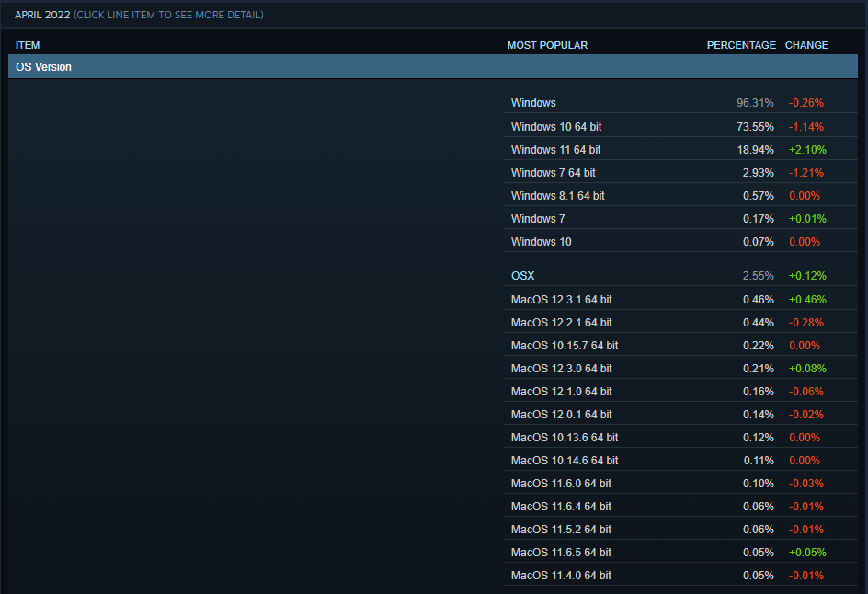Click the plain Windows 7 row label
This screenshot has height=594, width=868.
(538, 219)
